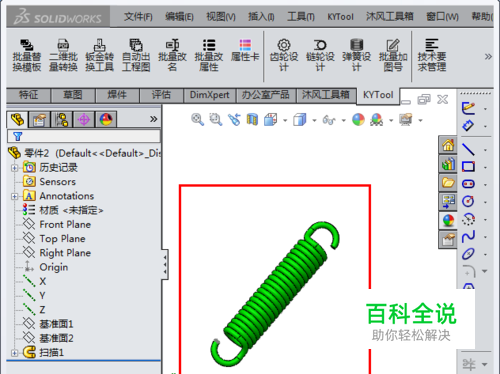The width and height of the screenshot is (500, 374).
Task: Open View Settings dropdown arrow
Action: click(x=420, y=121)
